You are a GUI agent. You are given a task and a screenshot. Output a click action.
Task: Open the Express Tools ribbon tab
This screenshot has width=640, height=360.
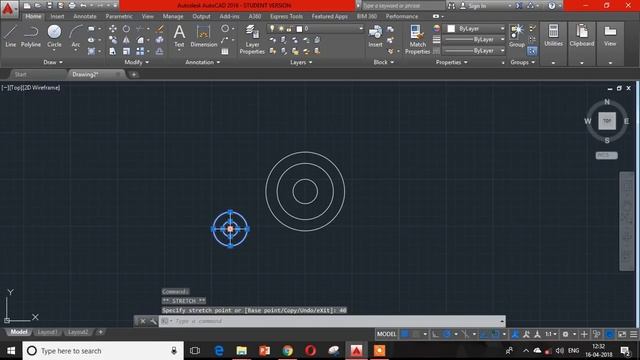(x=286, y=16)
